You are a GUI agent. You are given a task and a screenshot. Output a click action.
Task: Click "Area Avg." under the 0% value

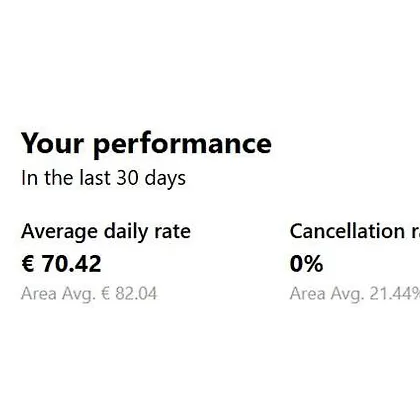point(327,295)
